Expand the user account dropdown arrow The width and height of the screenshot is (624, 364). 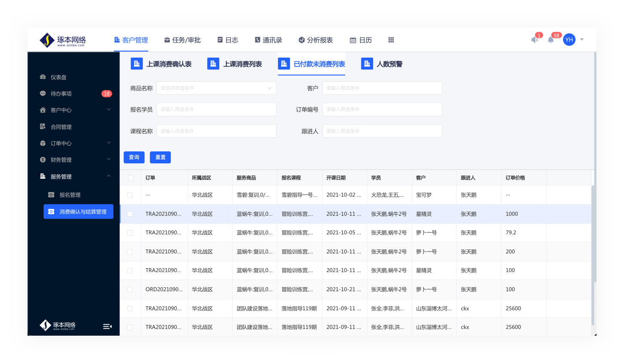coord(582,39)
